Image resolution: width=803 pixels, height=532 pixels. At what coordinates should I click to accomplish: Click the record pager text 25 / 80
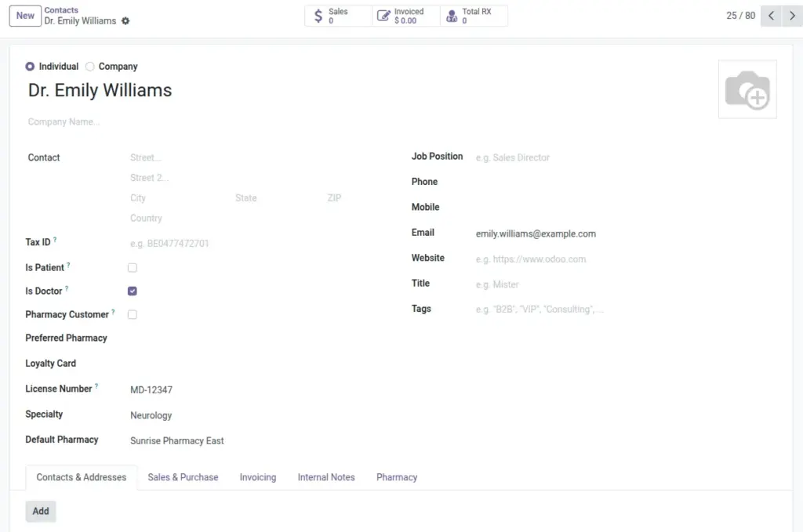(740, 16)
